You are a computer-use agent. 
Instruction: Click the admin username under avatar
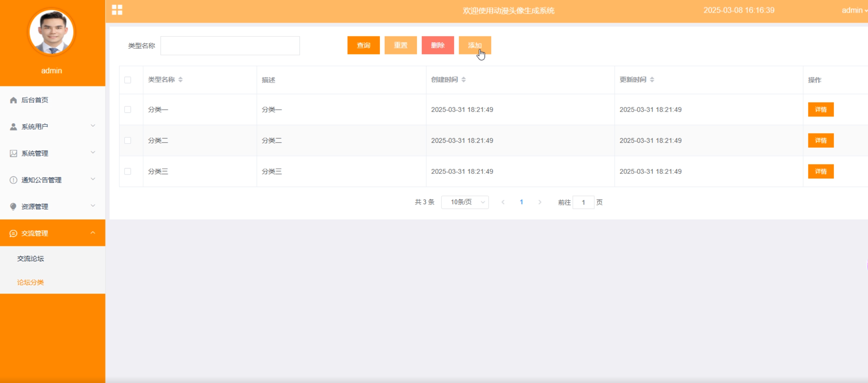pos(52,71)
